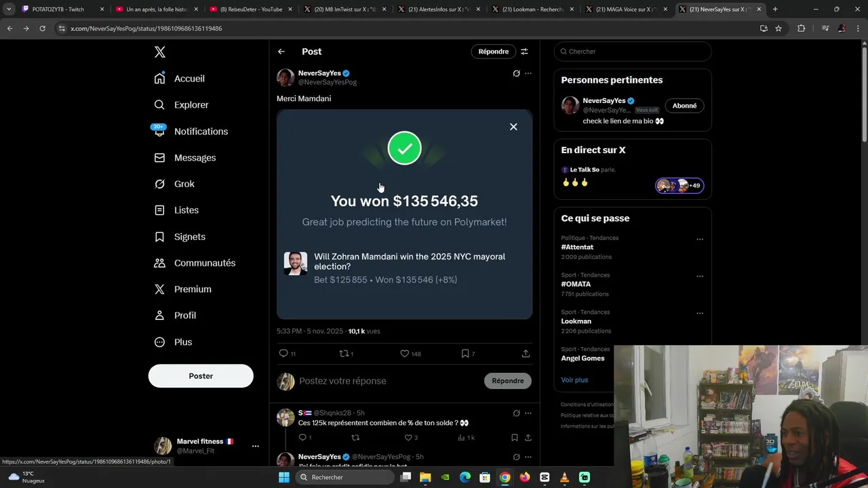This screenshot has width=868, height=488.
Task: Close the Polymarket image with X
Action: click(513, 127)
